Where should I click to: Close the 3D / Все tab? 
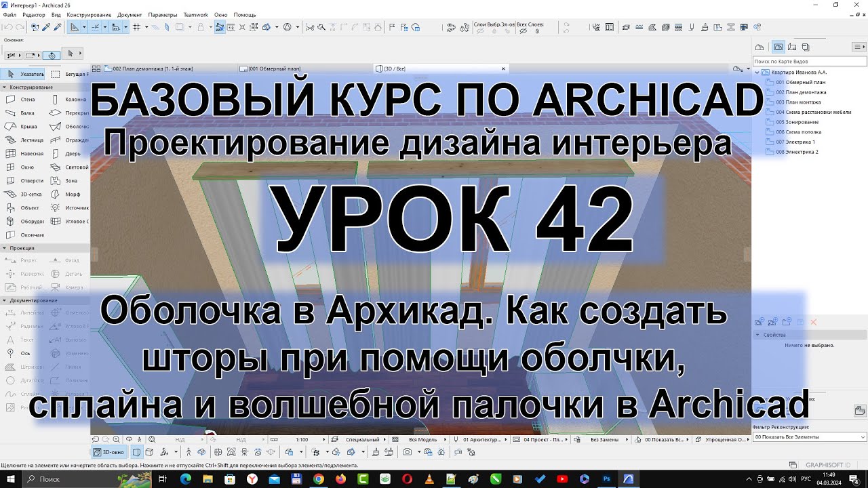click(x=503, y=68)
